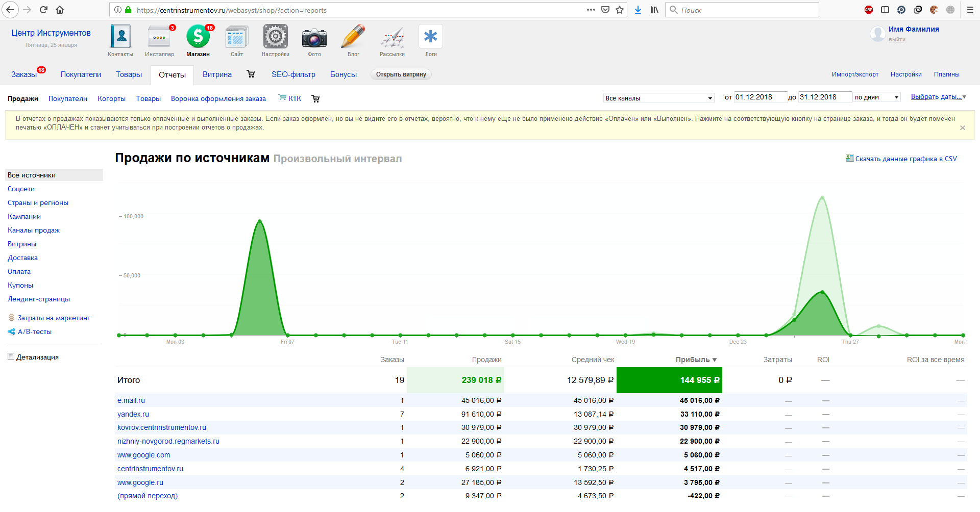Expand the Все каналы dropdown
Screen dimensions: 980x512
tap(658, 98)
